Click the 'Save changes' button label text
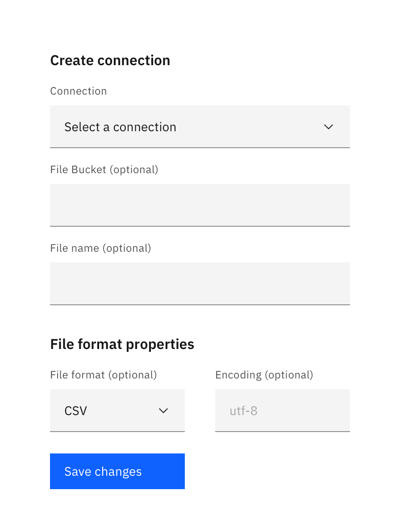This screenshot has height=532, width=400. 103,472
